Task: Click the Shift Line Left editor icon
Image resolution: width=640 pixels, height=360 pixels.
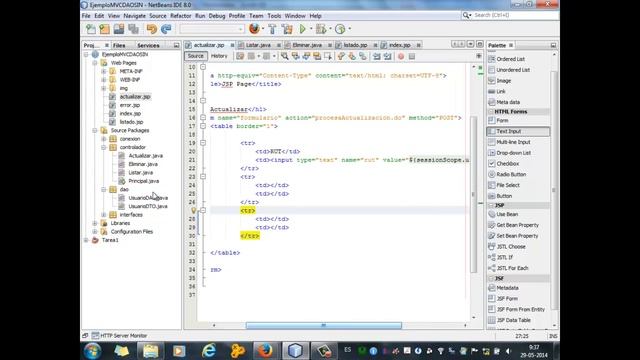Action: (377, 56)
